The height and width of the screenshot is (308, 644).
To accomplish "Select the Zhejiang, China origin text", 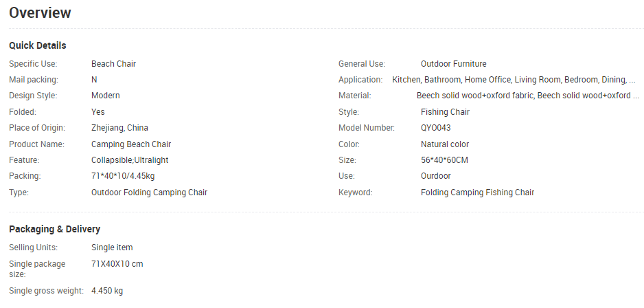I will click(119, 128).
